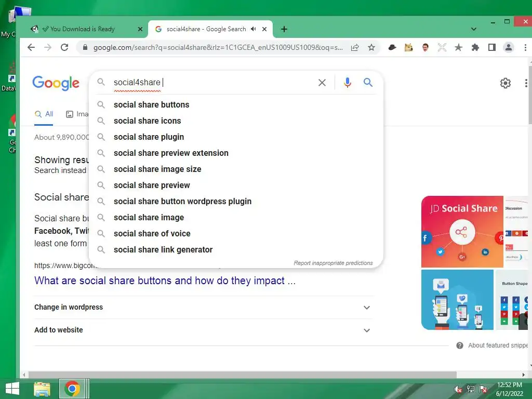The image size is (532, 399).
Task: Expand the Add to website section
Action: pos(203,330)
